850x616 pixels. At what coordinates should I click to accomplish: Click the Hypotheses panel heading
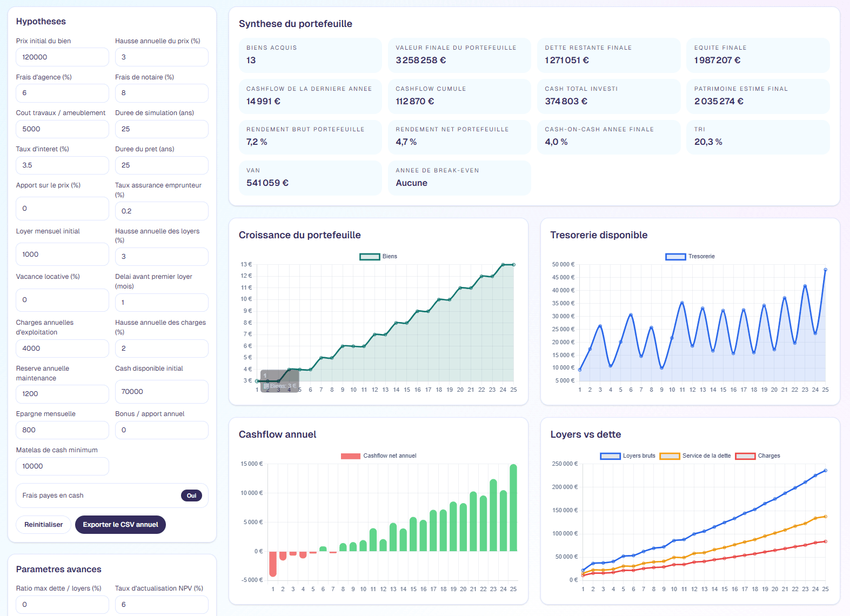click(x=41, y=22)
